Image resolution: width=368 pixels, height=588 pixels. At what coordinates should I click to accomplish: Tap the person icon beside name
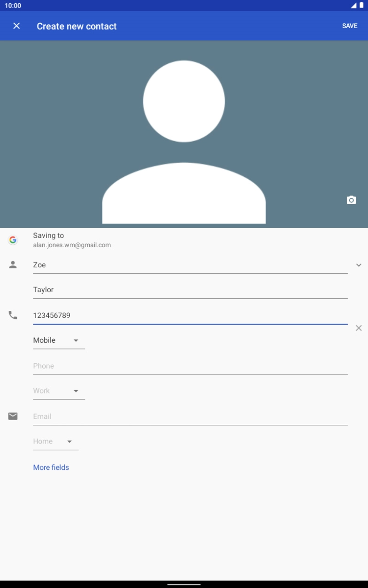tap(13, 265)
